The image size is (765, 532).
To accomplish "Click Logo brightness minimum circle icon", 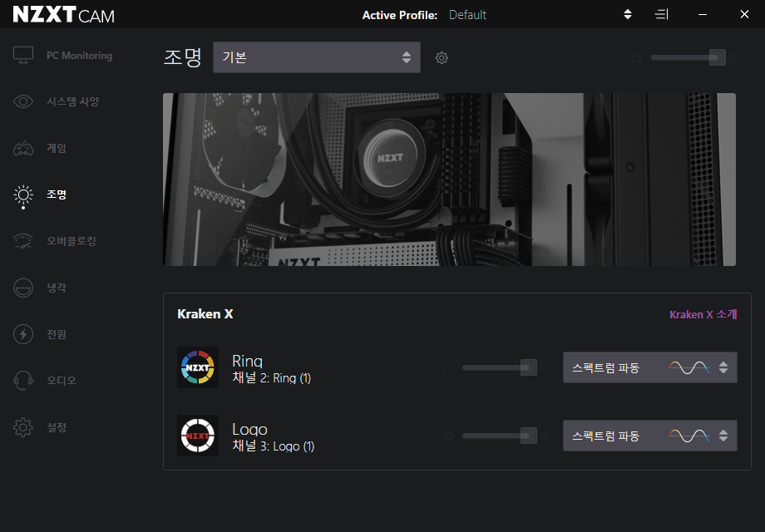I will click(448, 436).
